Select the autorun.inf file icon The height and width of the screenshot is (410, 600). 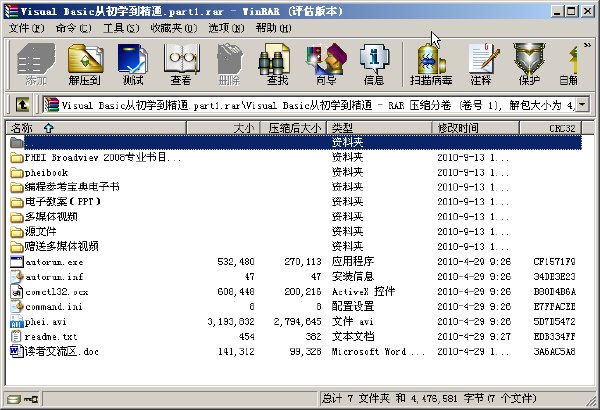(x=17, y=276)
